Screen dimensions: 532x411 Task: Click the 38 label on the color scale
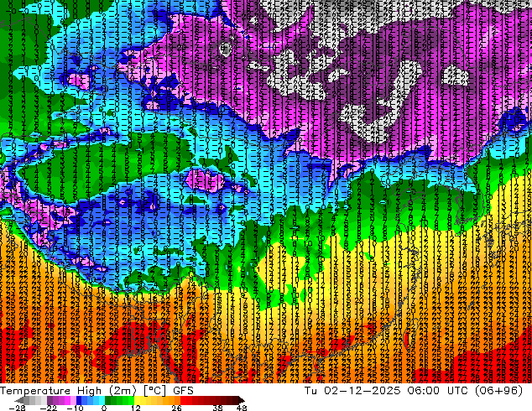coord(218,408)
